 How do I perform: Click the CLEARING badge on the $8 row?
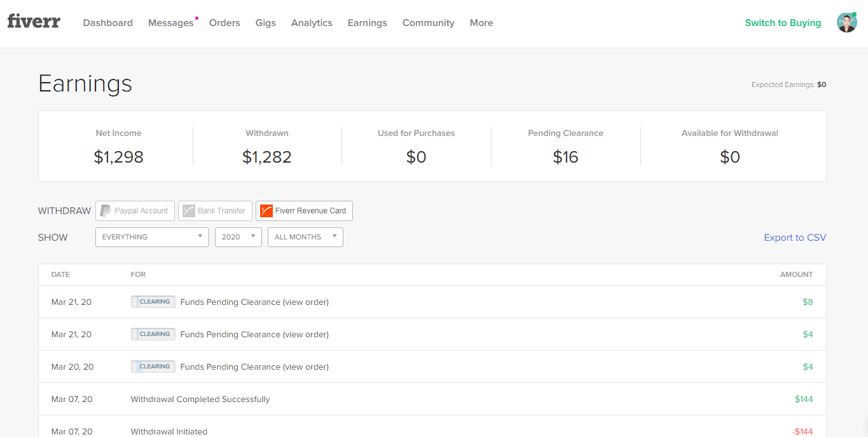pyautogui.click(x=153, y=302)
